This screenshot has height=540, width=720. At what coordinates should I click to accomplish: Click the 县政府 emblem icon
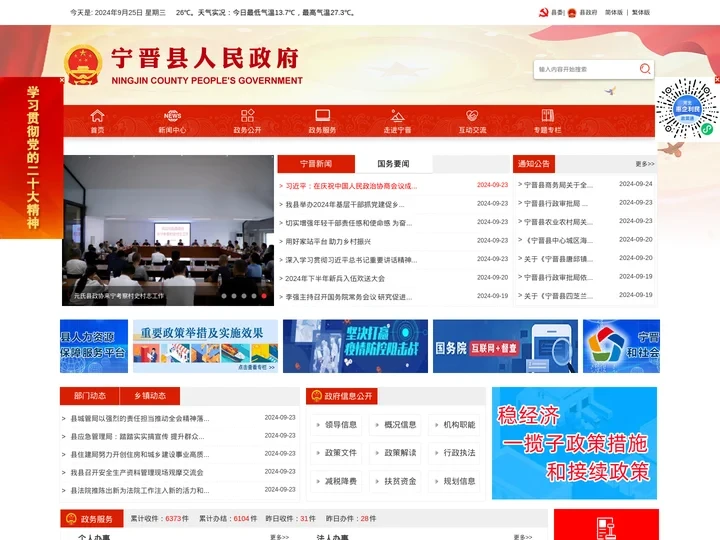click(572, 12)
